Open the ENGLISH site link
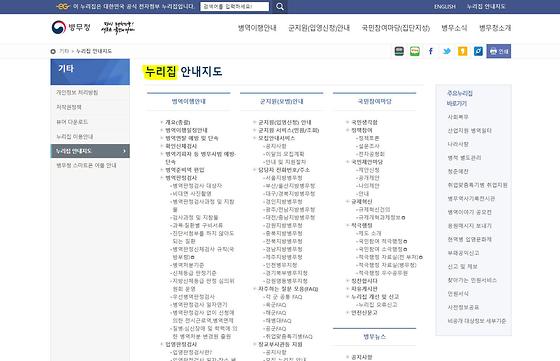This screenshot has height=361, width=560. point(445,6)
